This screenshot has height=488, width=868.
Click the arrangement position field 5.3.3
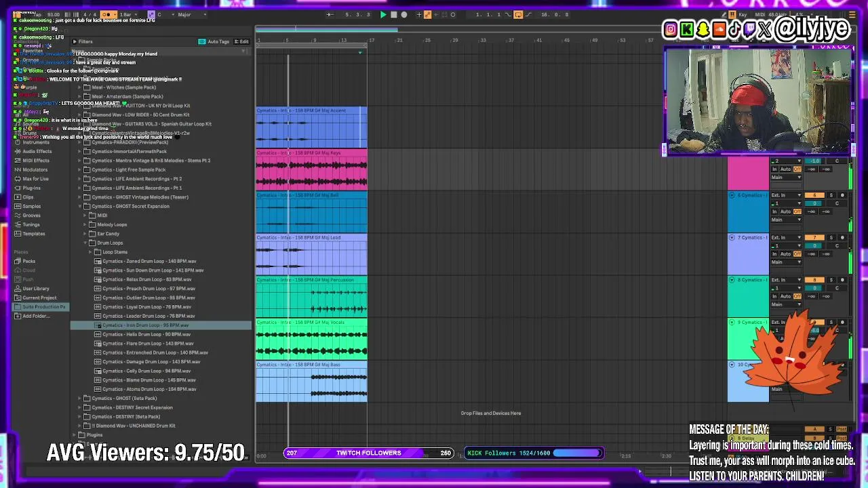(x=358, y=14)
